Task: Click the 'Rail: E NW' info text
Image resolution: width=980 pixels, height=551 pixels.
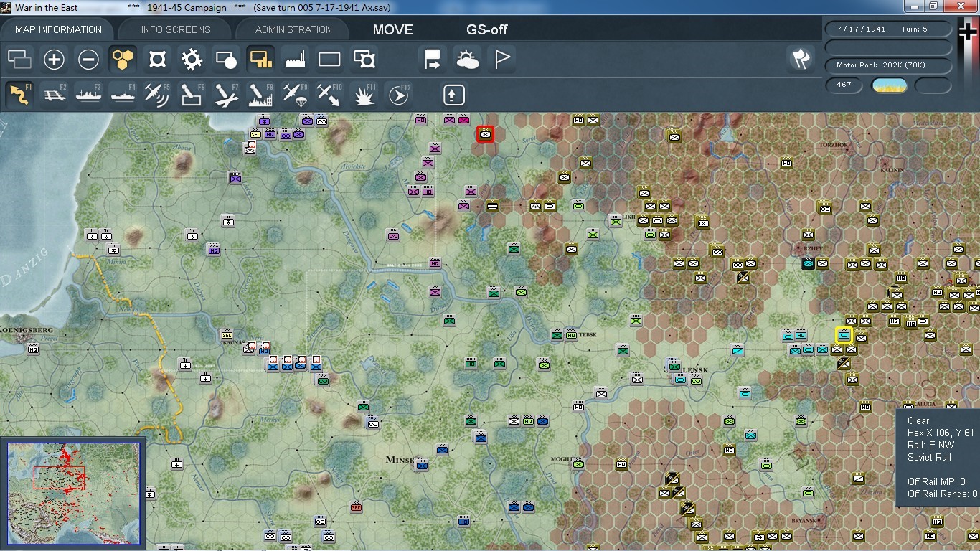Action: click(x=930, y=445)
